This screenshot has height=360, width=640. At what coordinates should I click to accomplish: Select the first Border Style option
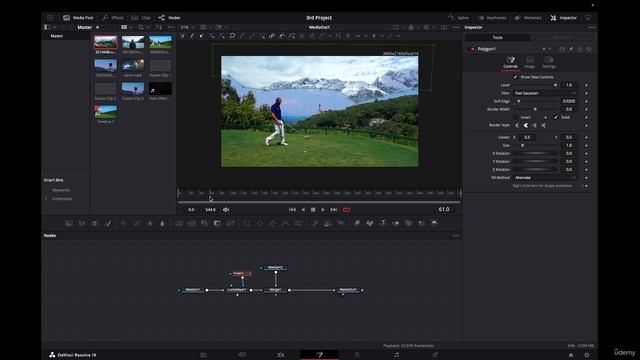(517, 125)
